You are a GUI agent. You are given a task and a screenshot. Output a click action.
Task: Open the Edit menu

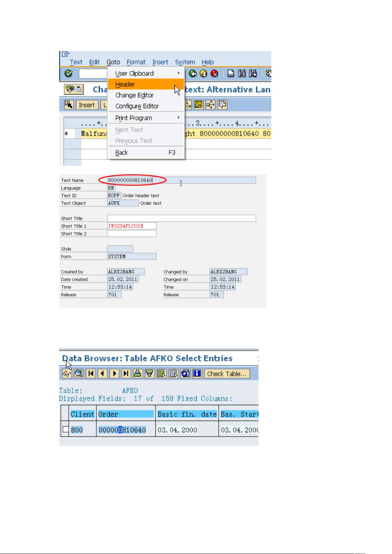(94, 62)
